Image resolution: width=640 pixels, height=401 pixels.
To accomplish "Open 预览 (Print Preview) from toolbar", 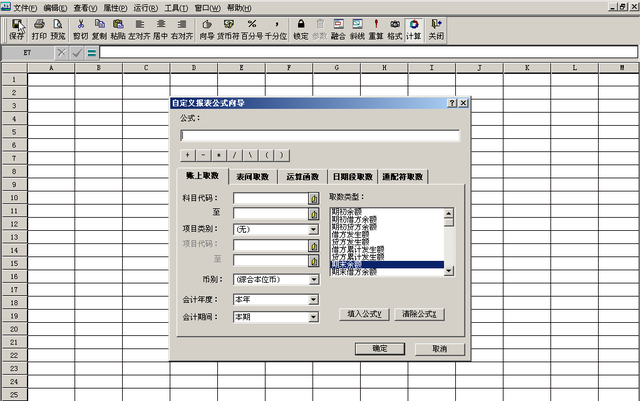I will tap(58, 29).
